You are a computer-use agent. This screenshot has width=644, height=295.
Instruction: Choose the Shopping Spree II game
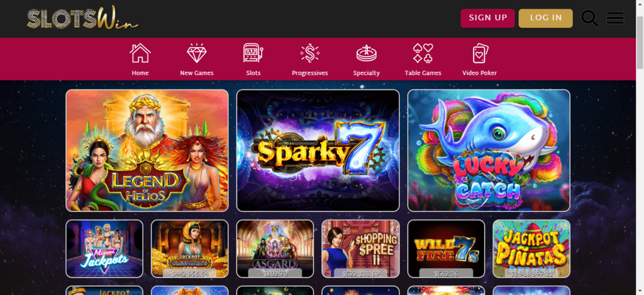click(360, 248)
